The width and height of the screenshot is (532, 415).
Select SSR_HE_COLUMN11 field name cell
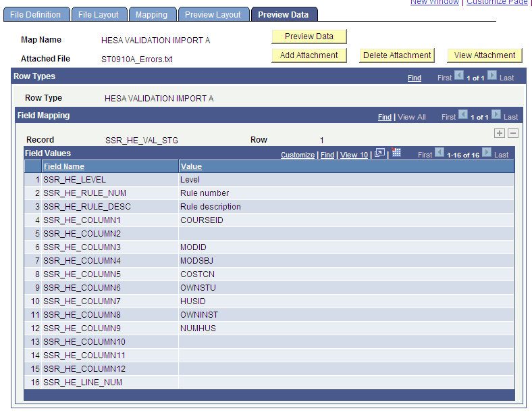click(110, 356)
